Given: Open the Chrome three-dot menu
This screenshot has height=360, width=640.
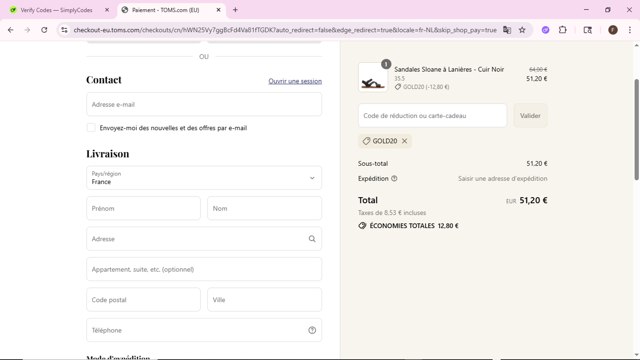Looking at the screenshot, I should tap(630, 30).
